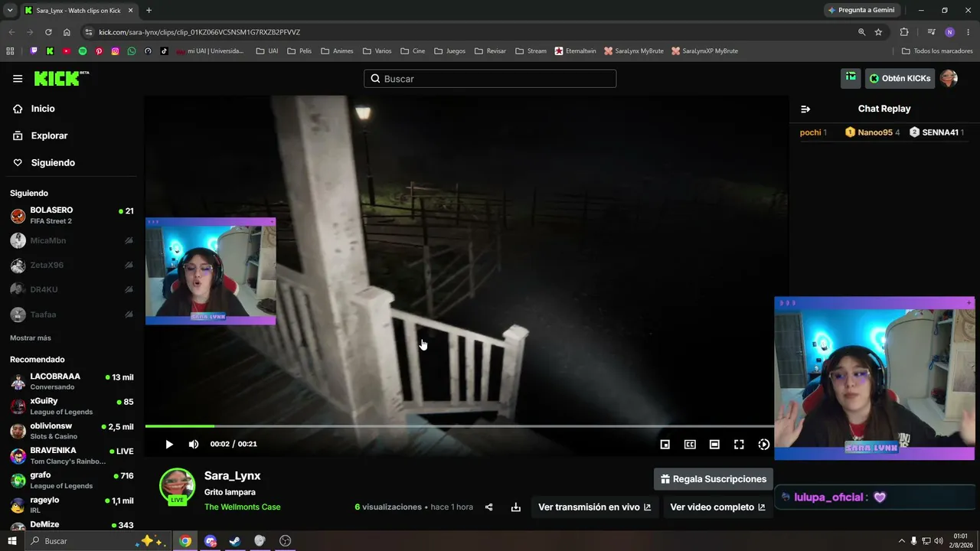Go to the Chrome home page button
Viewport: 980px width, 551px height.
pyautogui.click(x=67, y=32)
